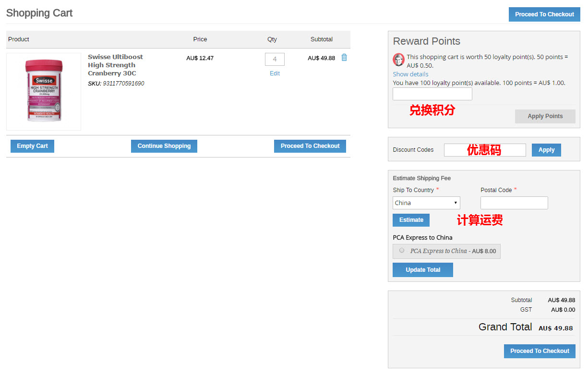588x376 pixels.
Task: Click the Product column header
Action: coord(19,39)
